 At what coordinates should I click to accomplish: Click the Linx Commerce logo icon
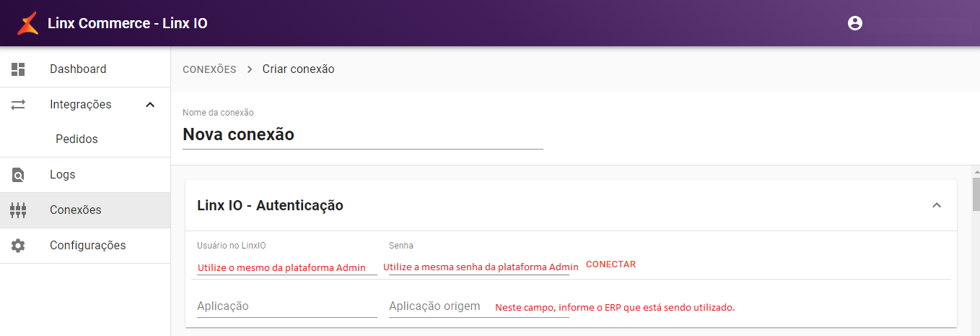pos(27,23)
